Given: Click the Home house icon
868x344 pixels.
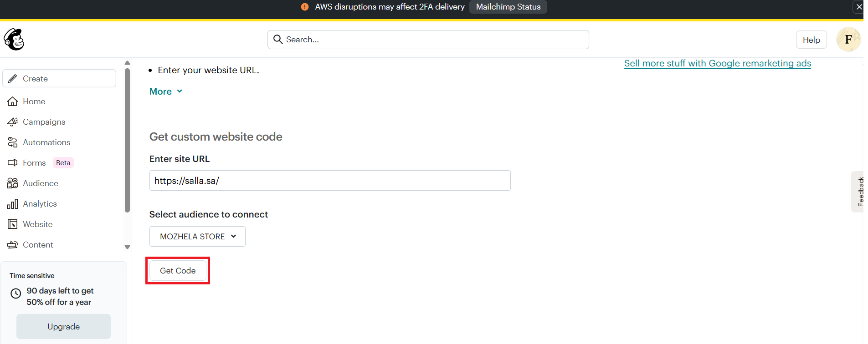Looking at the screenshot, I should click(13, 101).
